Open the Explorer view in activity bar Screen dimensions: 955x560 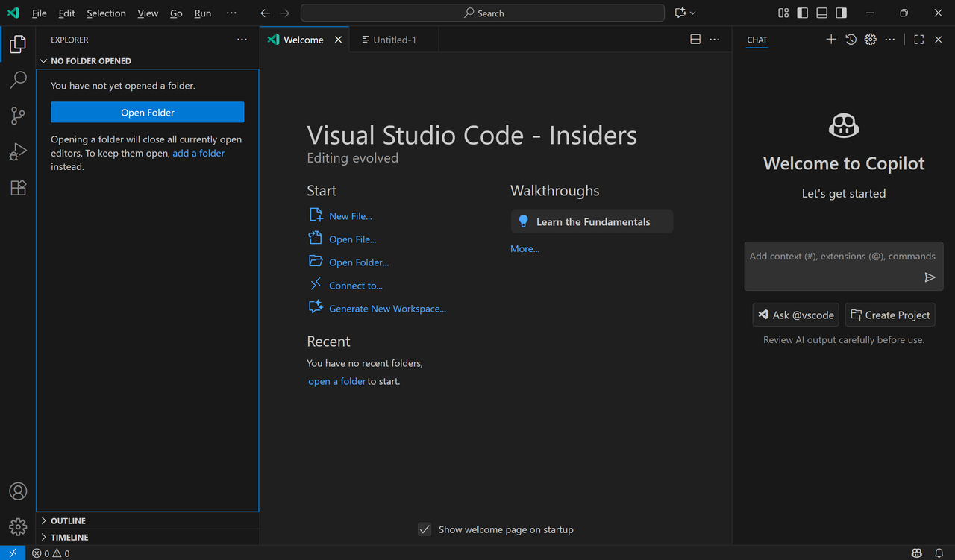18,45
